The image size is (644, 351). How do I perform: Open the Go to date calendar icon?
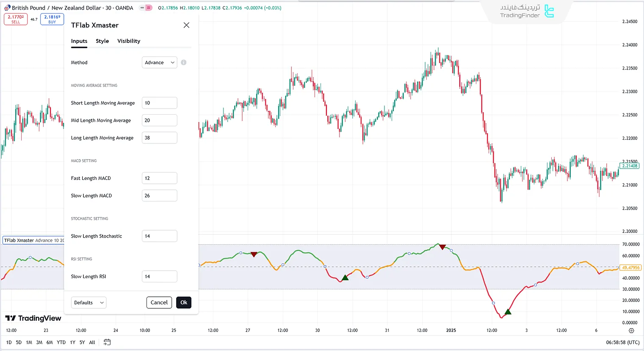coord(107,342)
